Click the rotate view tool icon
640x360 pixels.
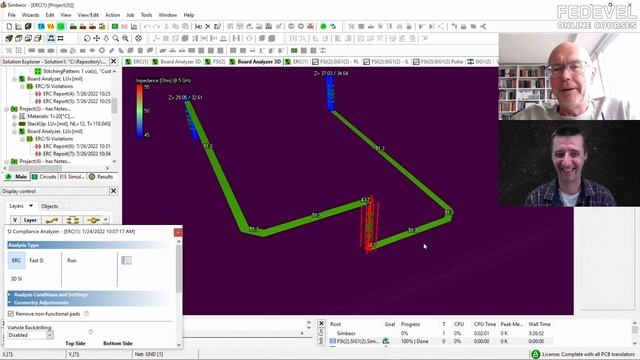pyautogui.click(x=87, y=38)
